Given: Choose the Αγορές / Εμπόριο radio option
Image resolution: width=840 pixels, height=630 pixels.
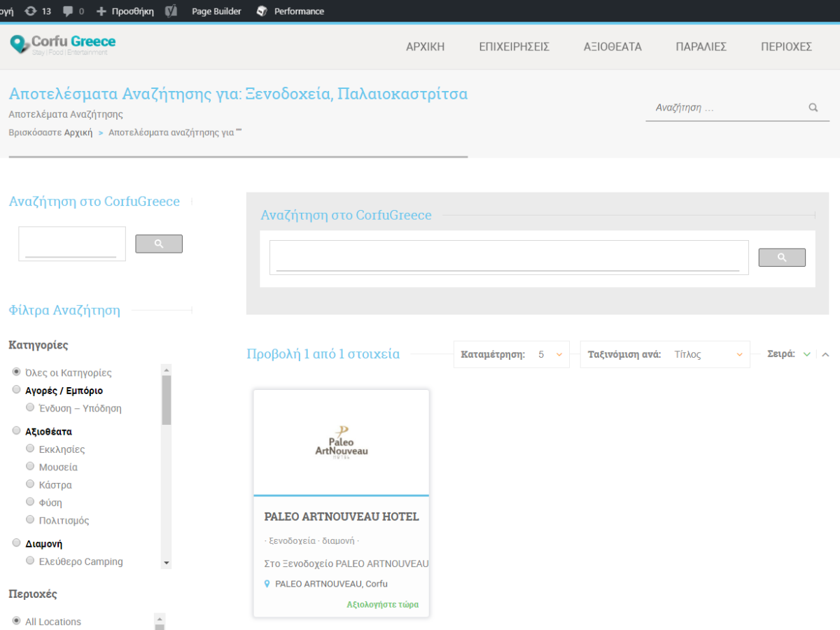Looking at the screenshot, I should coord(17,390).
